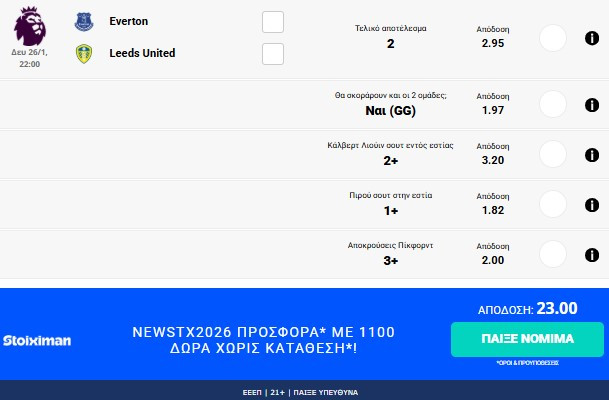Select the 1.97 odds radio circle
The width and height of the screenshot is (609, 400).
553,104
